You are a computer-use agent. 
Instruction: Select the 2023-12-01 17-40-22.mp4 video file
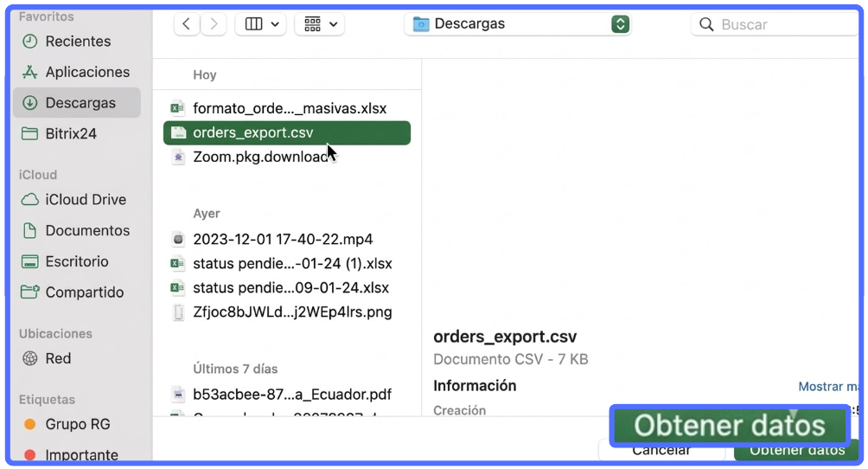click(x=282, y=240)
